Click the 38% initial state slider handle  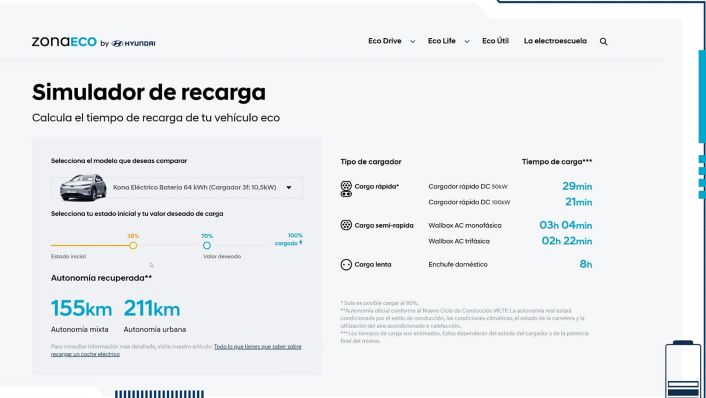click(x=133, y=245)
